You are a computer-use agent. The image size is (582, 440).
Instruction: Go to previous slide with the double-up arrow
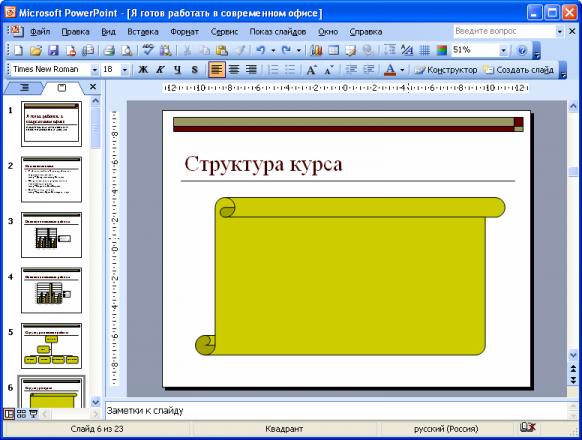pyautogui.click(x=573, y=369)
